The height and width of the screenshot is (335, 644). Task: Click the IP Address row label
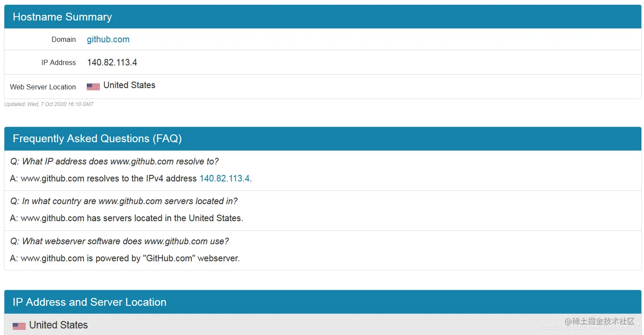tap(58, 62)
